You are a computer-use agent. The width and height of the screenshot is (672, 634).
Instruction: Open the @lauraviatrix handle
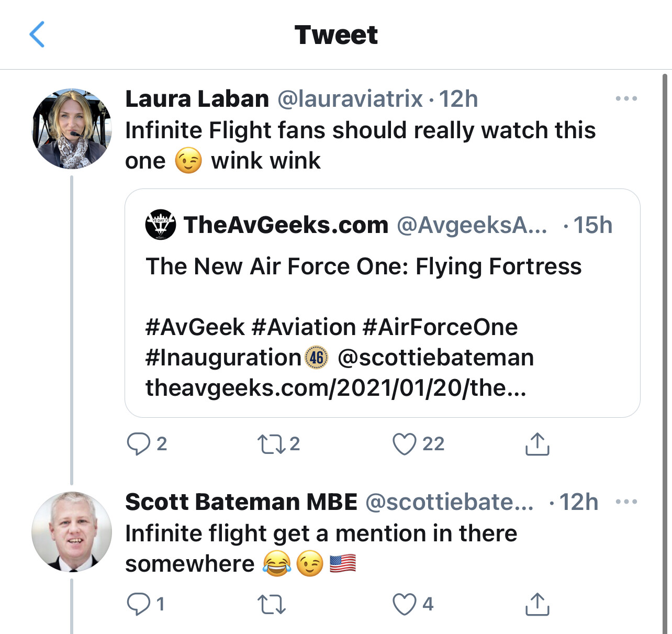(350, 99)
